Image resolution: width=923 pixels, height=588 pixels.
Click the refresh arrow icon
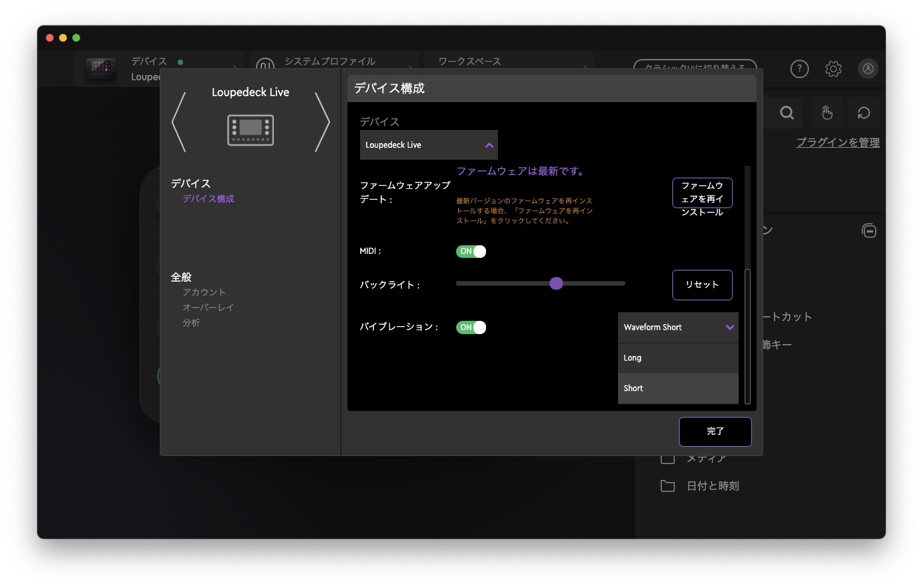pos(864,113)
